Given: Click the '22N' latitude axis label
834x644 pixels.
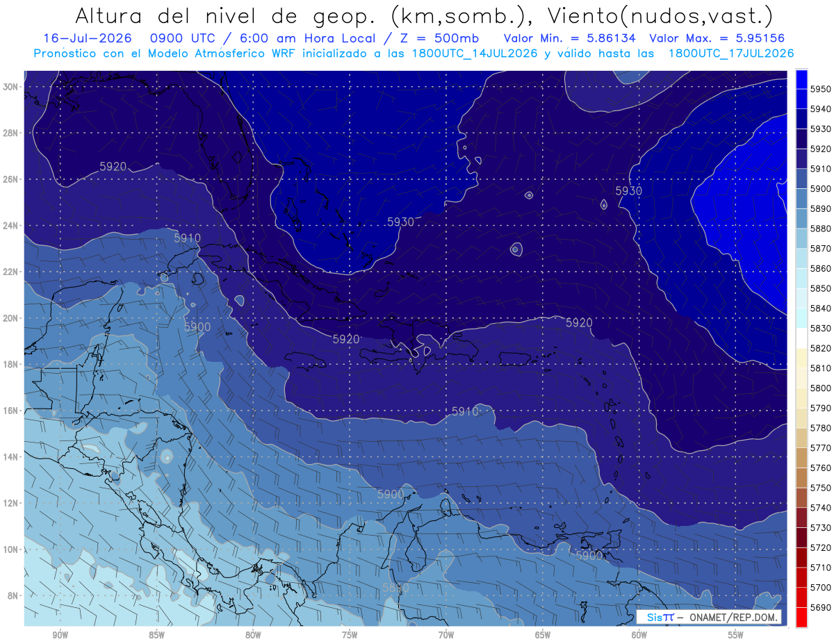Looking at the screenshot, I should 10,272.
